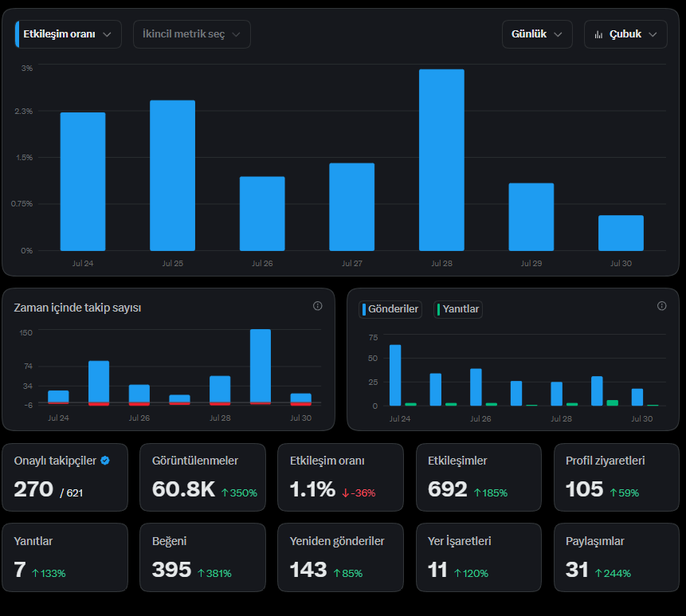Select the Görüntülenmeler metric card
This screenshot has height=616, width=686.
[202, 477]
